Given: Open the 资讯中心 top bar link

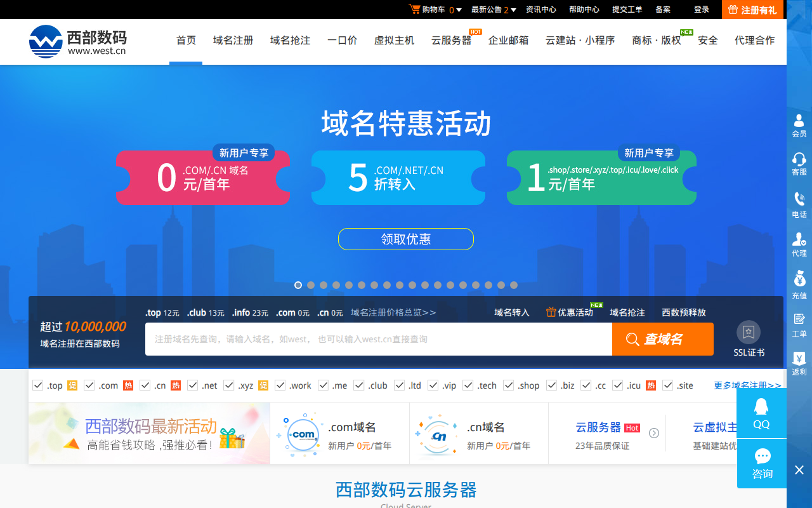Looking at the screenshot, I should 541,10.
